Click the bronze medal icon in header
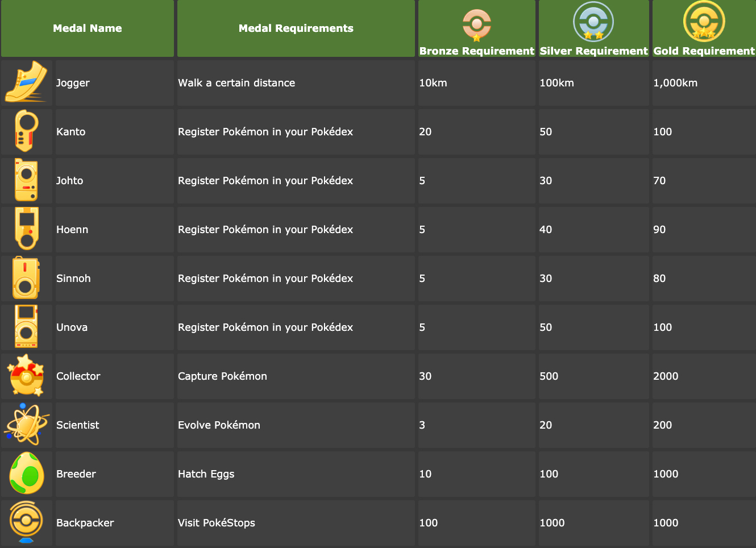This screenshot has height=548, width=756. (476, 24)
